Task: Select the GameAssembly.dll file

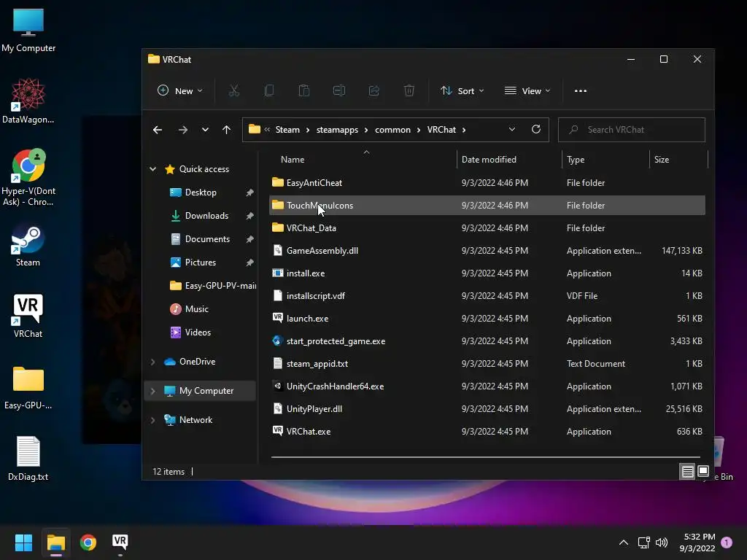Action: 487,251
